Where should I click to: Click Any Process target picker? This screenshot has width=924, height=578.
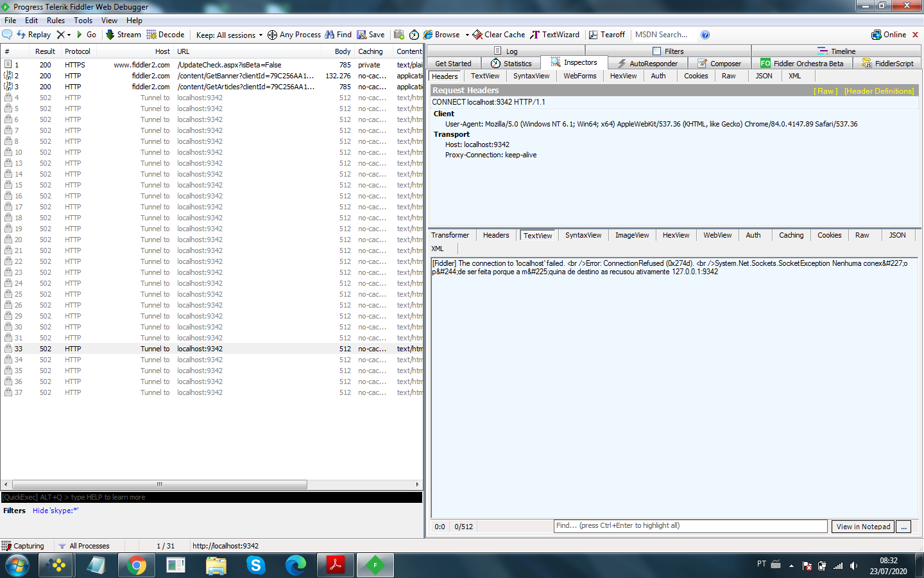(x=294, y=35)
